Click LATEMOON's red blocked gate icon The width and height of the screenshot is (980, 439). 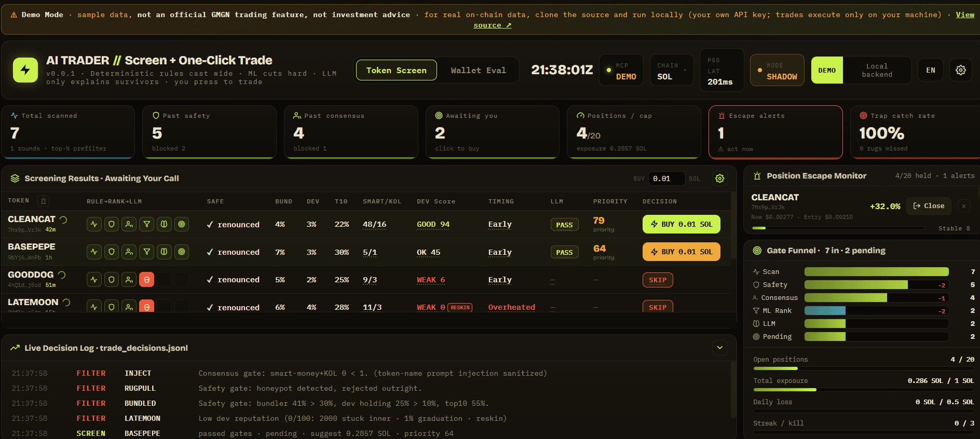coord(147,307)
